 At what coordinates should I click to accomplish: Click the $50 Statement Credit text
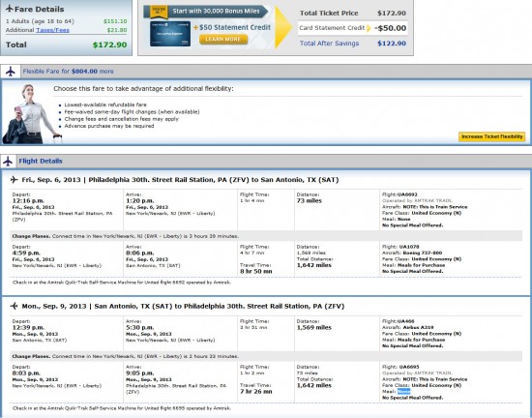pyautogui.click(x=232, y=27)
